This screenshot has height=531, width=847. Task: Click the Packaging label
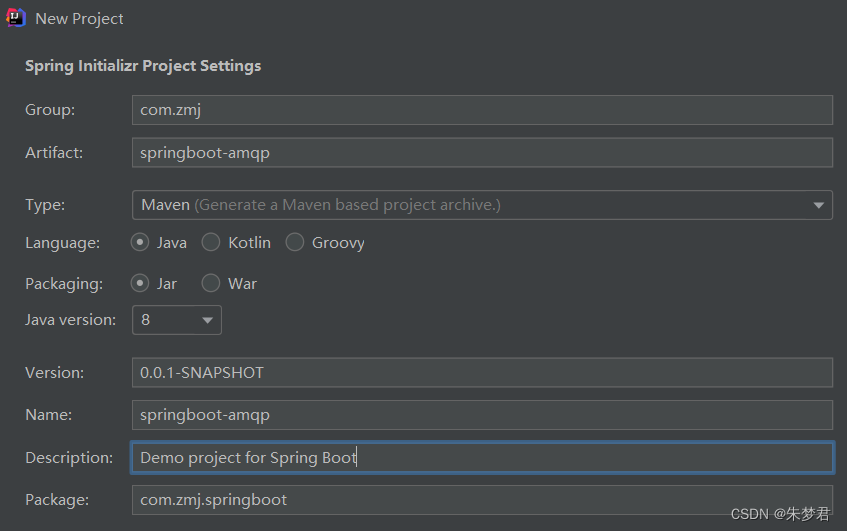(x=64, y=283)
